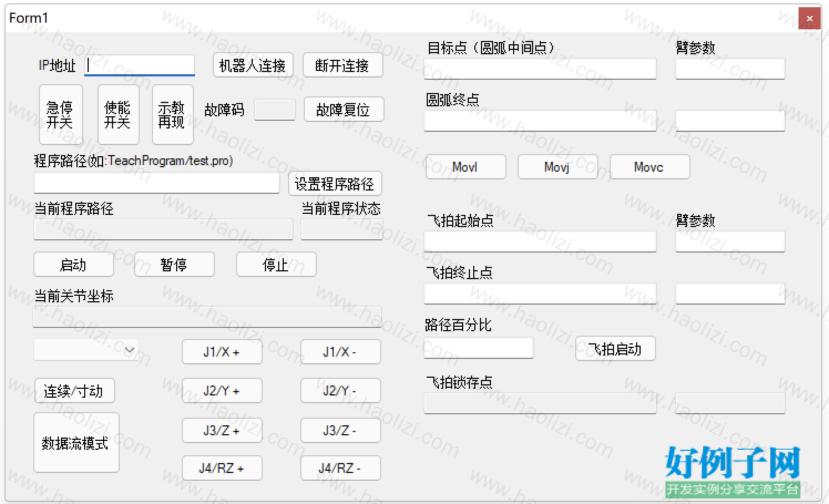Click the 故障码 field
This screenshot has height=504, width=829.
pos(275,110)
